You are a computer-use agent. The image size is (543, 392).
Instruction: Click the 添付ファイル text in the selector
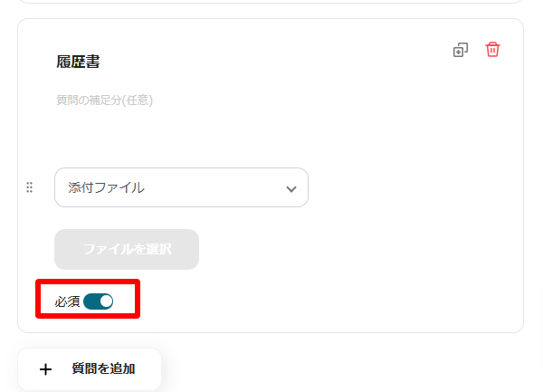click(x=106, y=187)
